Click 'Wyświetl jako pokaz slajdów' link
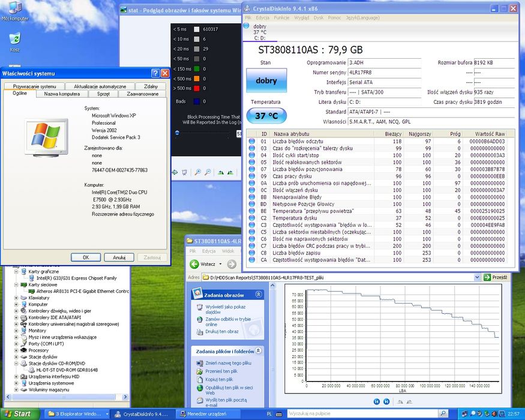Screen dimensions: 525x420 pyautogui.click(x=226, y=309)
